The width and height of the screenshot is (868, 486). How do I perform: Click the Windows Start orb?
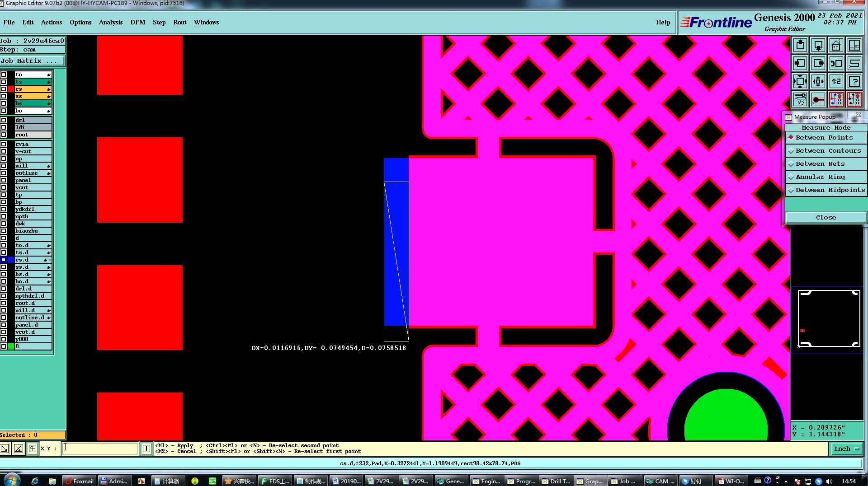(x=12, y=480)
